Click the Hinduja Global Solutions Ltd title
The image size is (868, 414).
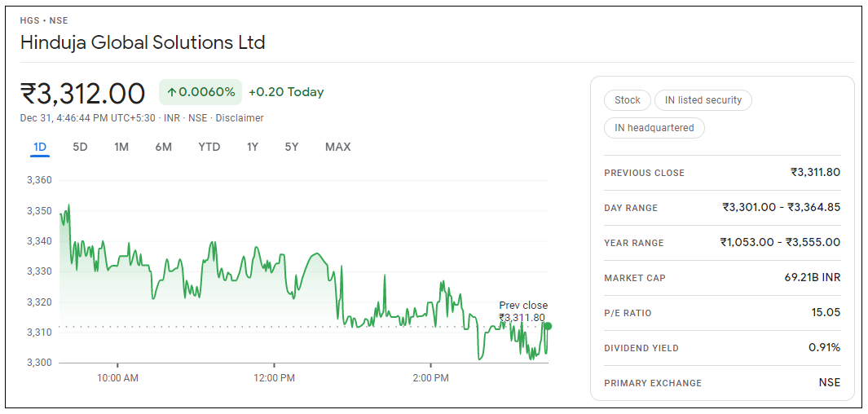click(x=143, y=42)
